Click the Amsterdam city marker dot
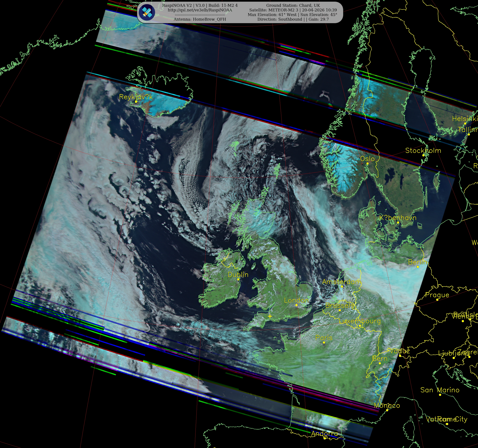Screen dimensions: 478x448 342,286
